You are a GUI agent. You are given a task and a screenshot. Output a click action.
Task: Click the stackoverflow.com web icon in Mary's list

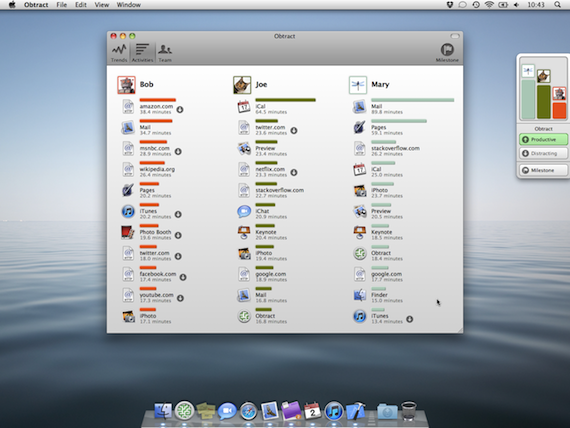point(360,148)
